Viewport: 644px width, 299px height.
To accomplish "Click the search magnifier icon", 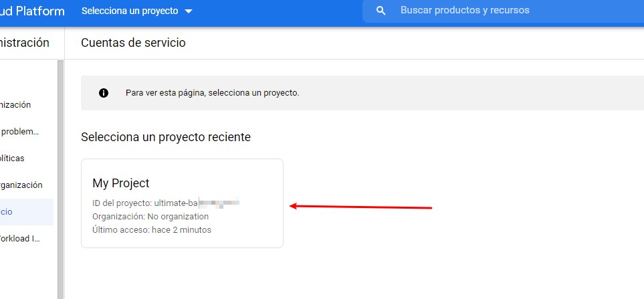I will pos(381,11).
